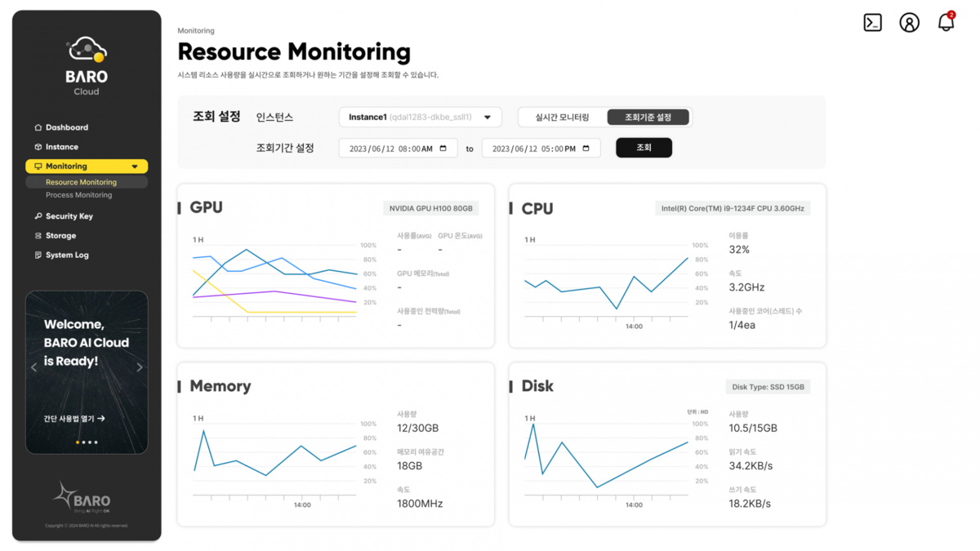Viewport: 980px width, 551px height.
Task: Click the Dashboard home icon
Action: pos(38,128)
